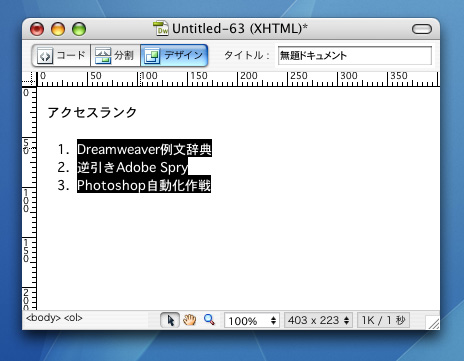464x361 pixels.
Task: Select the Zoom magnifier tool
Action: 209,320
